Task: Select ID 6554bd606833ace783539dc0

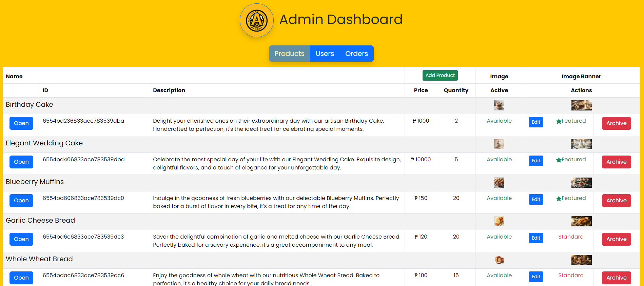Action: click(x=83, y=198)
